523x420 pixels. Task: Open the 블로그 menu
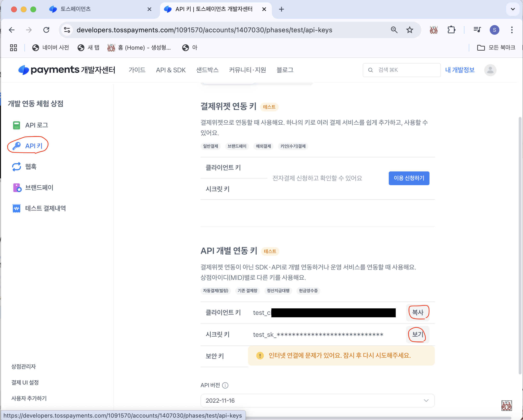click(285, 70)
